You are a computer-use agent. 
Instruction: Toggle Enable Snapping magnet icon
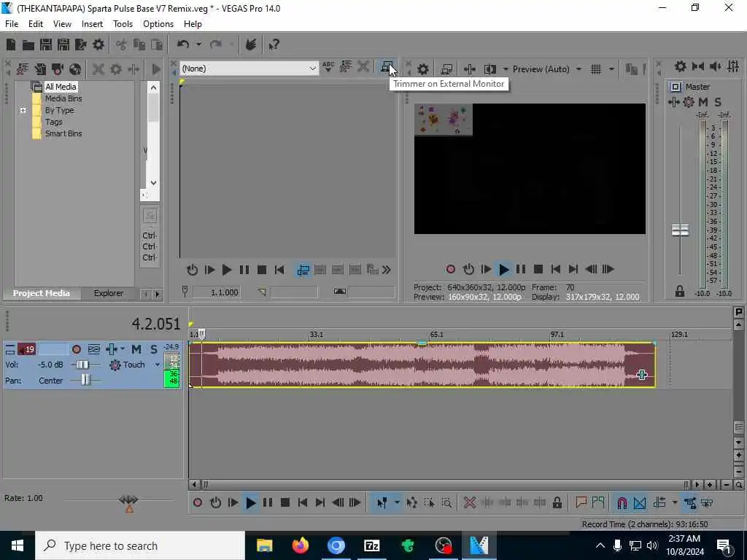tap(622, 503)
